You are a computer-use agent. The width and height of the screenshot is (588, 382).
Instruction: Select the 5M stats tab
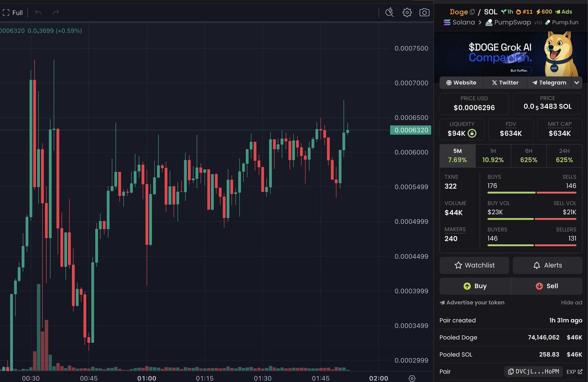coord(457,155)
